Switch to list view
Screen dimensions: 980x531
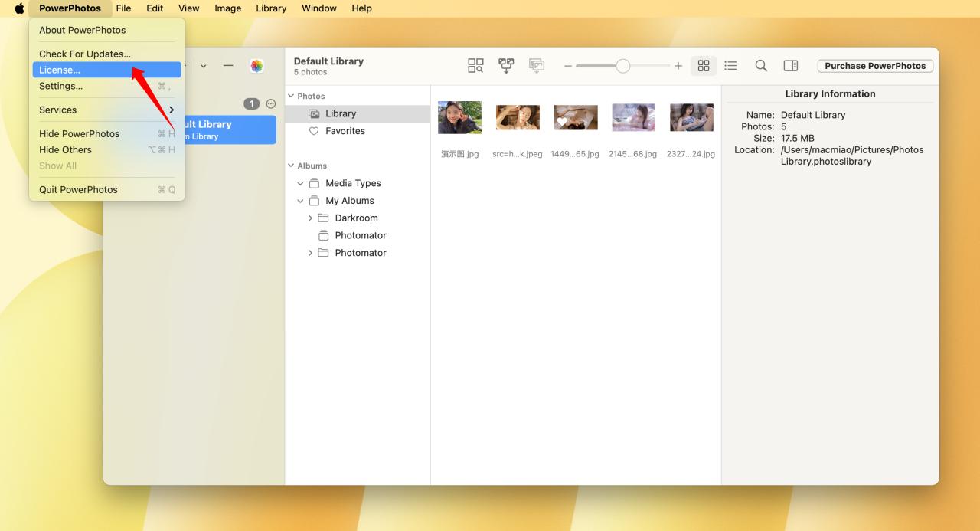(x=730, y=66)
